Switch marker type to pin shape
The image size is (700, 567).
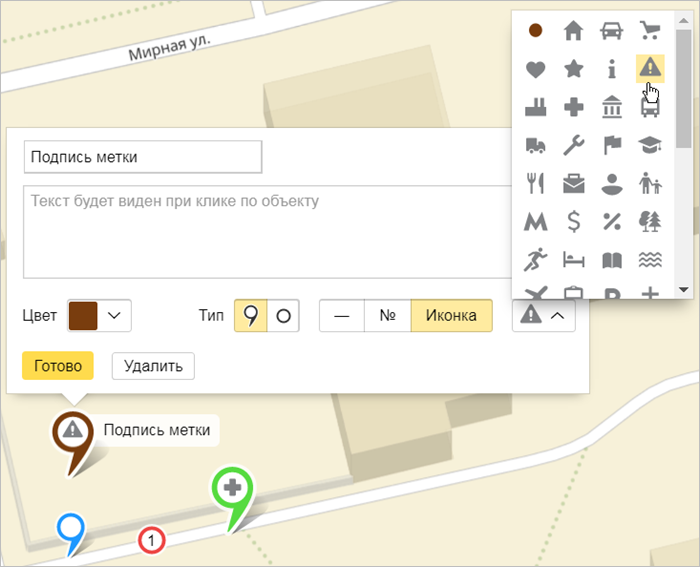click(250, 316)
